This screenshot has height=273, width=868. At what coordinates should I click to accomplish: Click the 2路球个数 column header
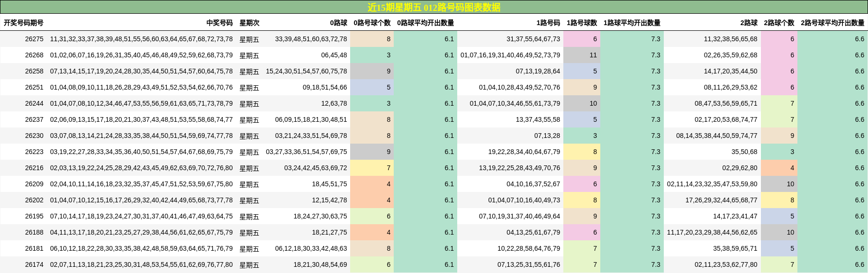coord(779,23)
